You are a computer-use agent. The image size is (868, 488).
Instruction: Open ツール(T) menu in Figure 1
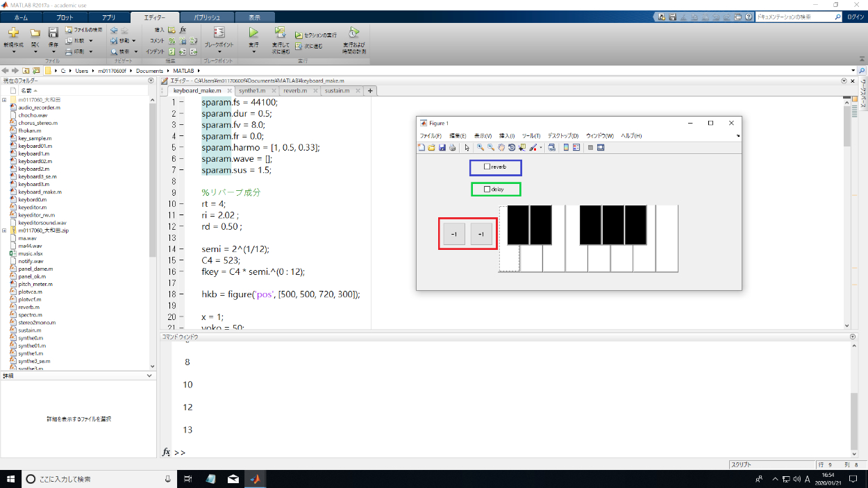click(x=531, y=135)
